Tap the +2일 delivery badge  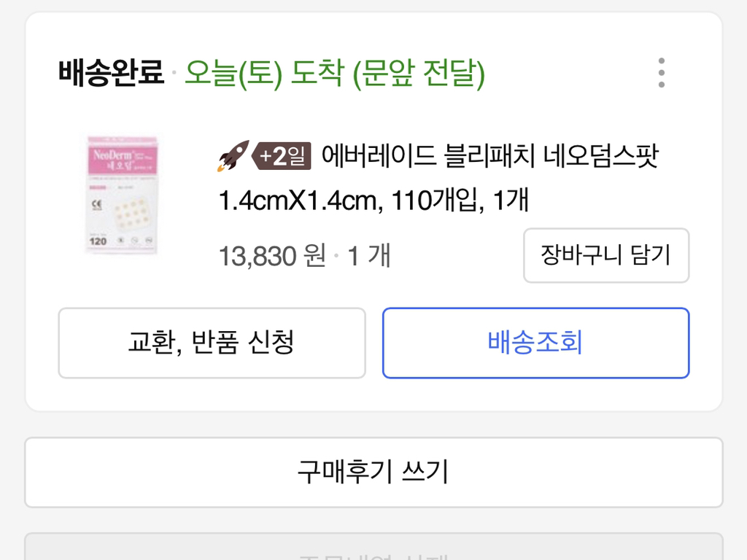coord(282,156)
